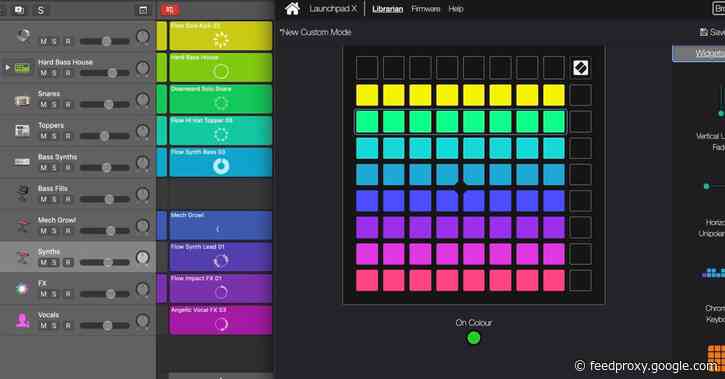Switch to the Widgets tab
The width and height of the screenshot is (725, 379).
tap(699, 54)
